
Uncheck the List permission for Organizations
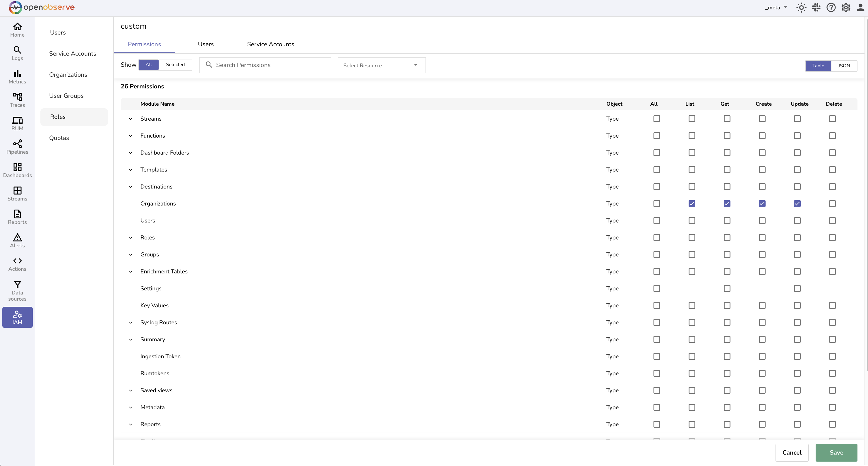692,203
